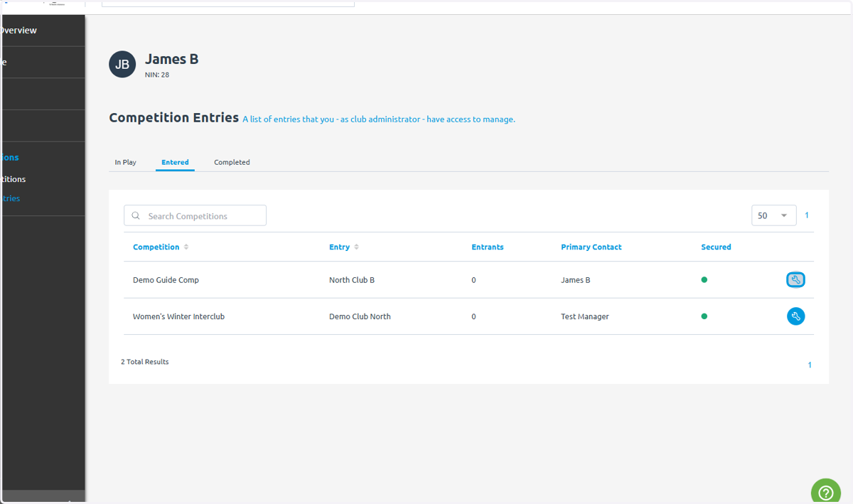
Task: Switch to the Completed tab
Action: (232, 162)
